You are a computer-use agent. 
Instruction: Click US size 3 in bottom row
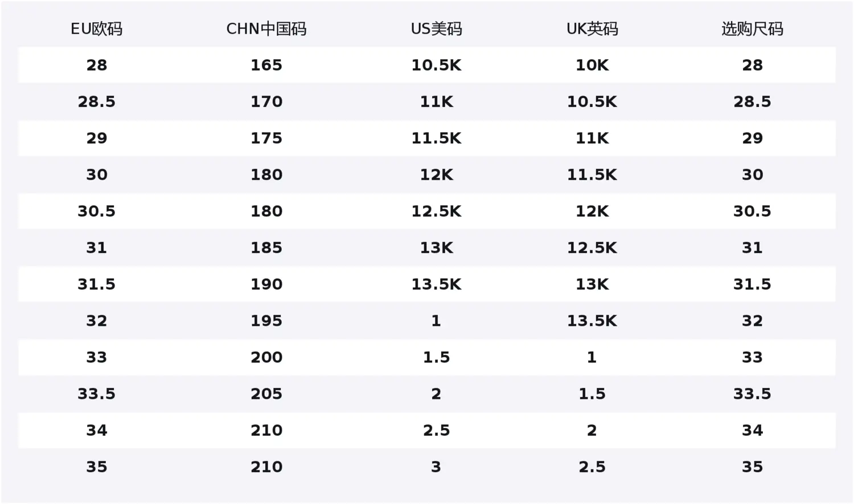click(x=436, y=467)
